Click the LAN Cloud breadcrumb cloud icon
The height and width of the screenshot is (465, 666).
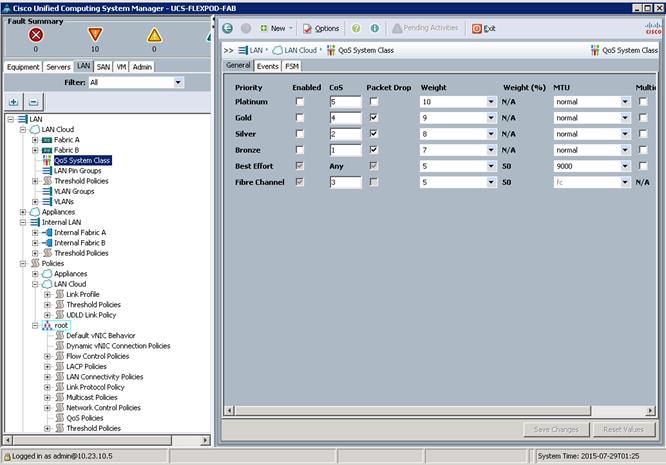[x=277, y=50]
